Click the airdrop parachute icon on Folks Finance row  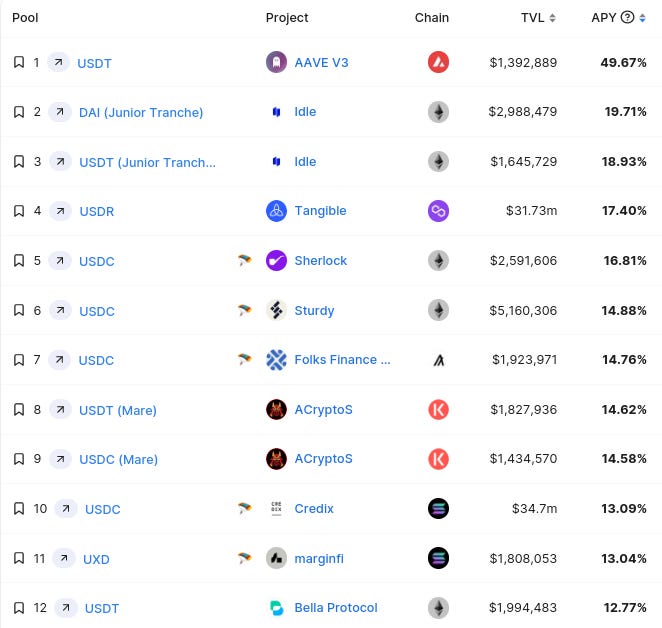pyautogui.click(x=244, y=360)
